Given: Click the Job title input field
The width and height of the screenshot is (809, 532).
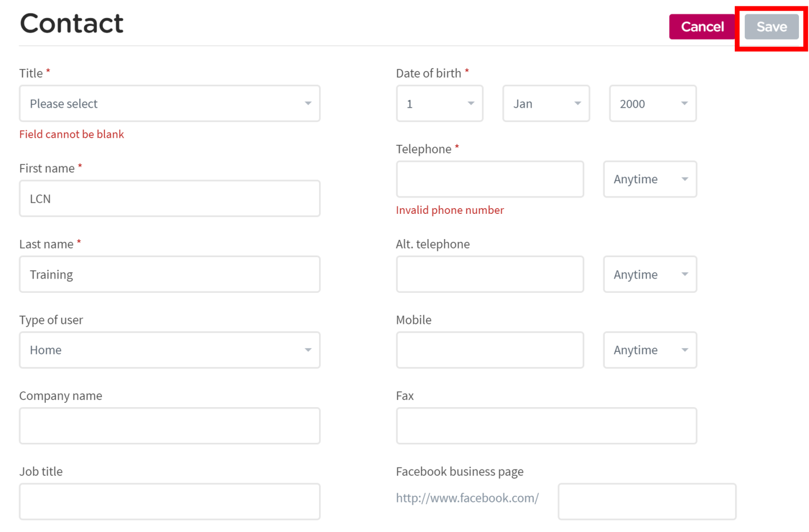Looking at the screenshot, I should pyautogui.click(x=170, y=501).
